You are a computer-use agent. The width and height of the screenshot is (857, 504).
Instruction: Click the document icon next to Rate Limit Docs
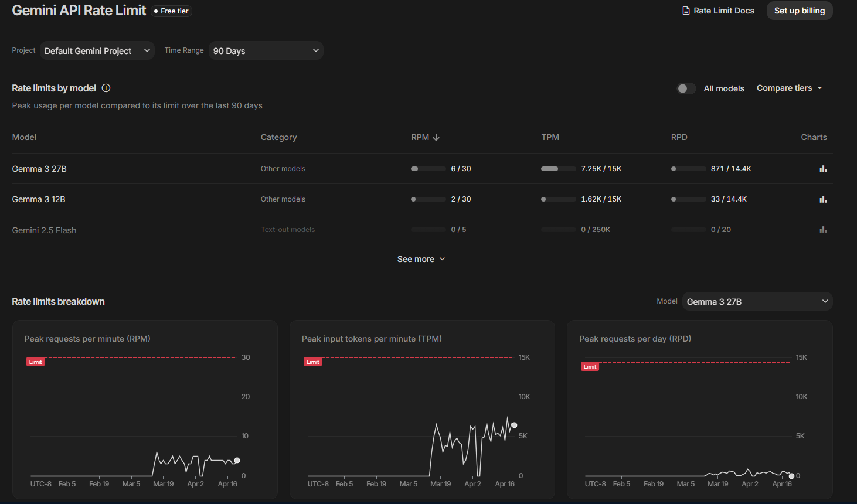pos(686,11)
